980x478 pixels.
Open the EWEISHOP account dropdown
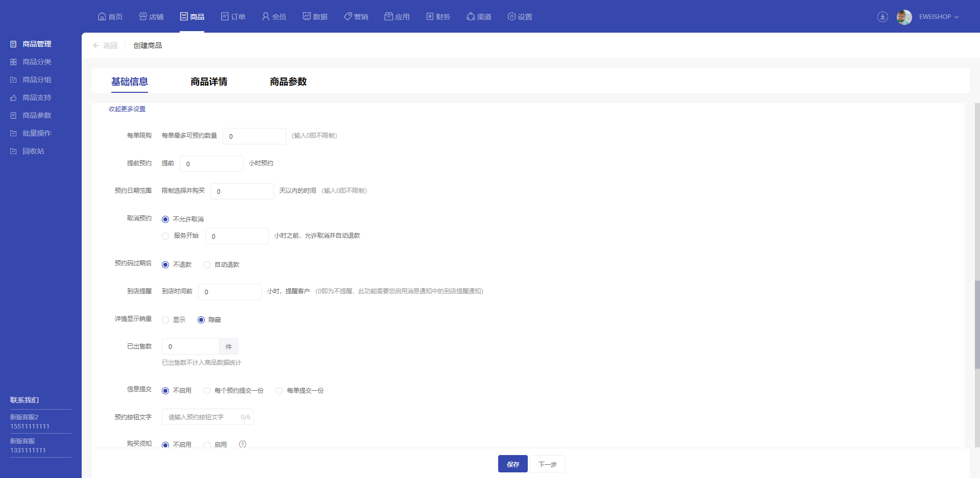tap(939, 17)
